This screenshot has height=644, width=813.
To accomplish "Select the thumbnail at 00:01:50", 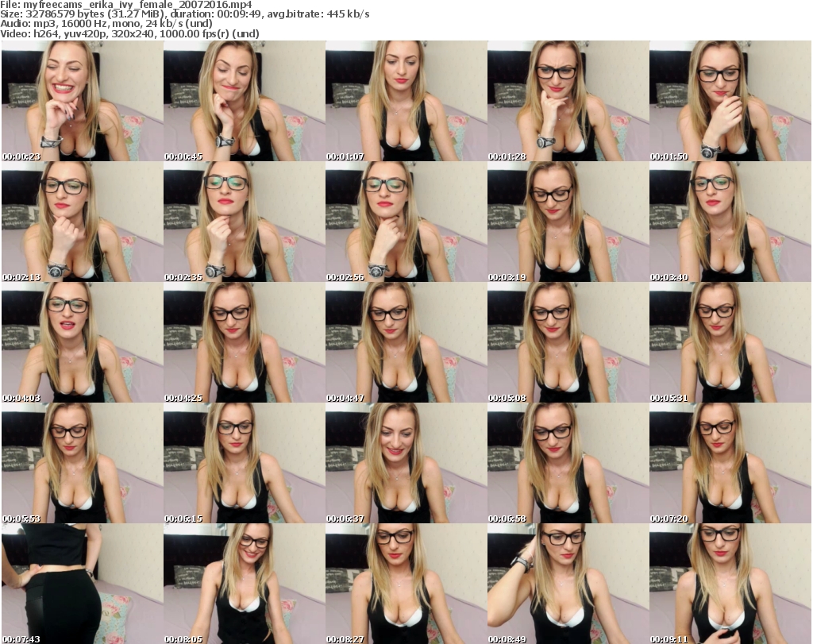I will click(x=730, y=101).
